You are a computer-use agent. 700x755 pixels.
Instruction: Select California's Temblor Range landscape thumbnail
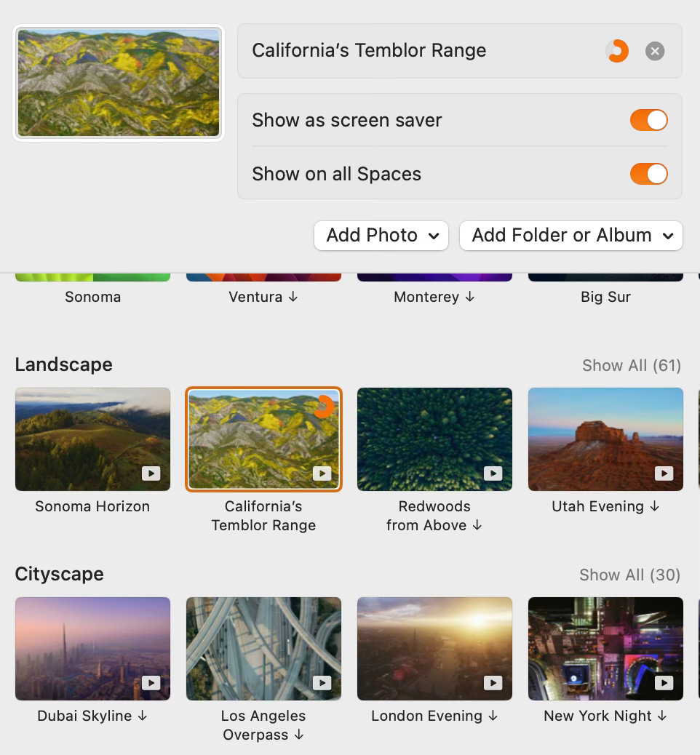click(x=263, y=439)
